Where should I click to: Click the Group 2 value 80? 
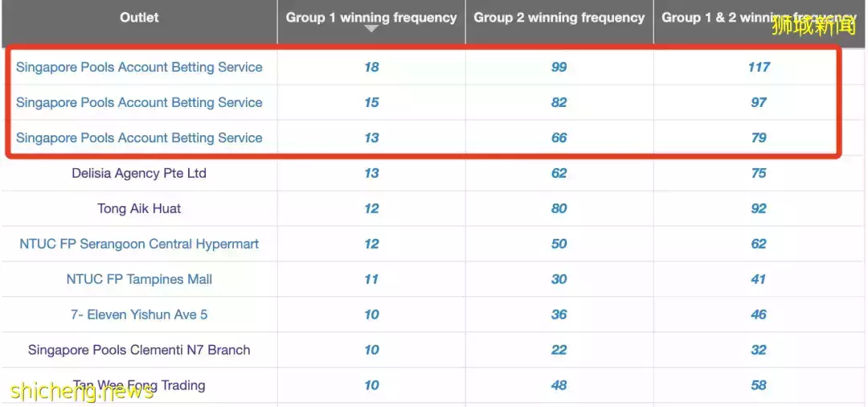click(x=559, y=209)
